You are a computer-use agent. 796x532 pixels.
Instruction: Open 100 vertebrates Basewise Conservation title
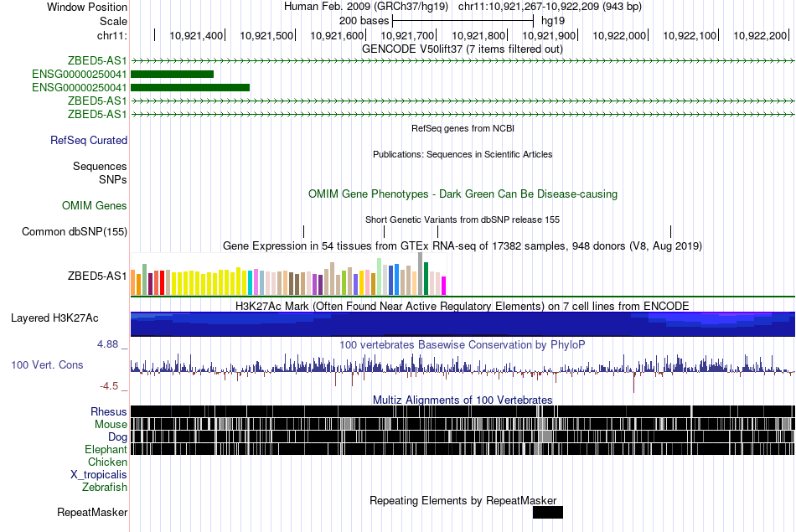tap(463, 344)
